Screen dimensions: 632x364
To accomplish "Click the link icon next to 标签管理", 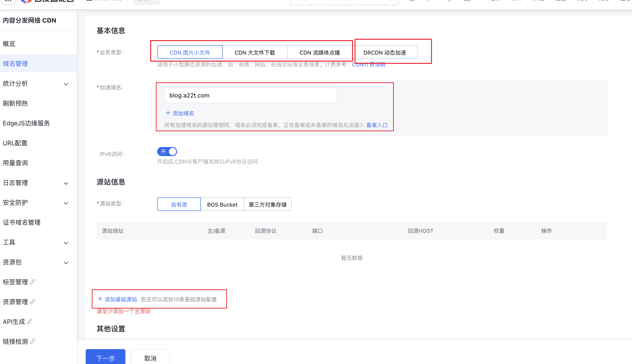I will pyautogui.click(x=32, y=282).
